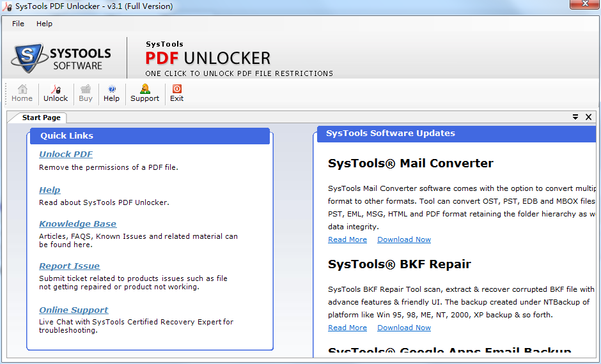Download Now link for BKF Repair
Image resolution: width=601 pixels, height=364 pixels.
[x=403, y=328]
